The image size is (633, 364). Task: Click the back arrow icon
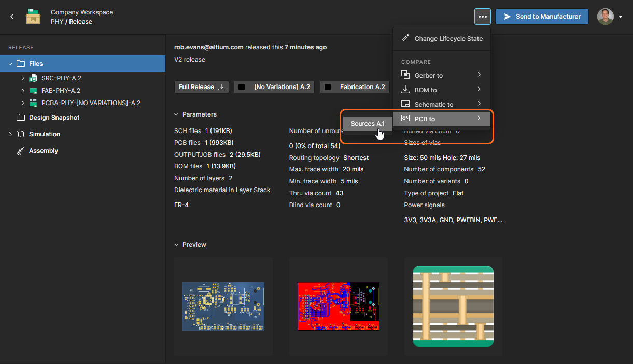(12, 17)
